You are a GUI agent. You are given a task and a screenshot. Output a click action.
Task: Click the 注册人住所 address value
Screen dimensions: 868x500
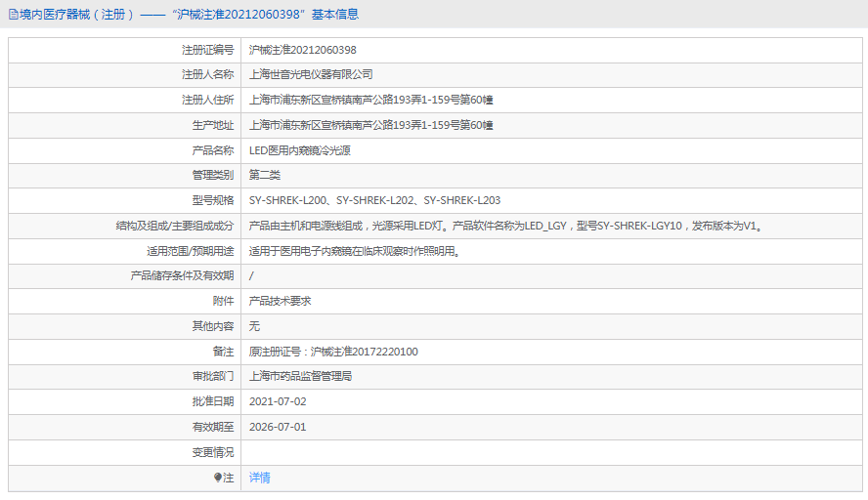tap(370, 101)
